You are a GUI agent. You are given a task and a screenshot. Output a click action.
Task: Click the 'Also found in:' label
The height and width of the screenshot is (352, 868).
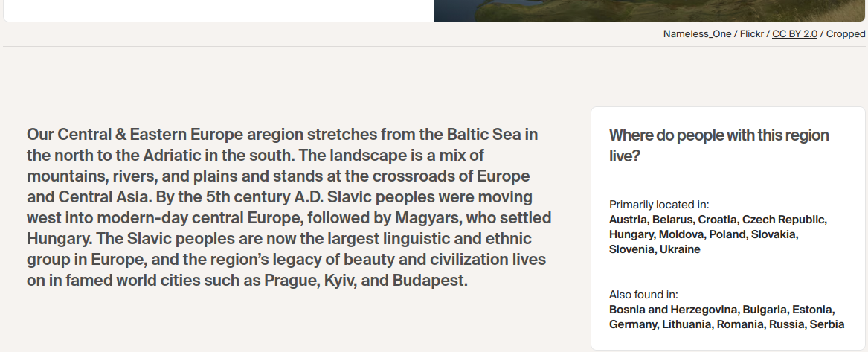click(x=643, y=295)
